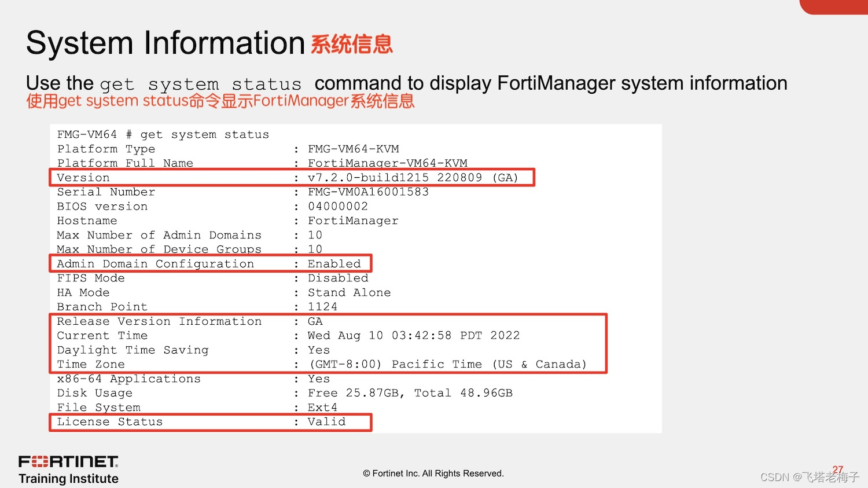Click 'v7.2.0-build1215 220809 (GA)'

413,178
